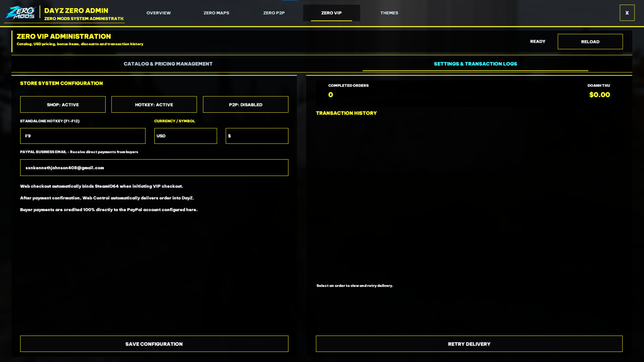Click the standalone hotkey F9 field
This screenshot has height=362, width=644.
pyautogui.click(x=83, y=136)
